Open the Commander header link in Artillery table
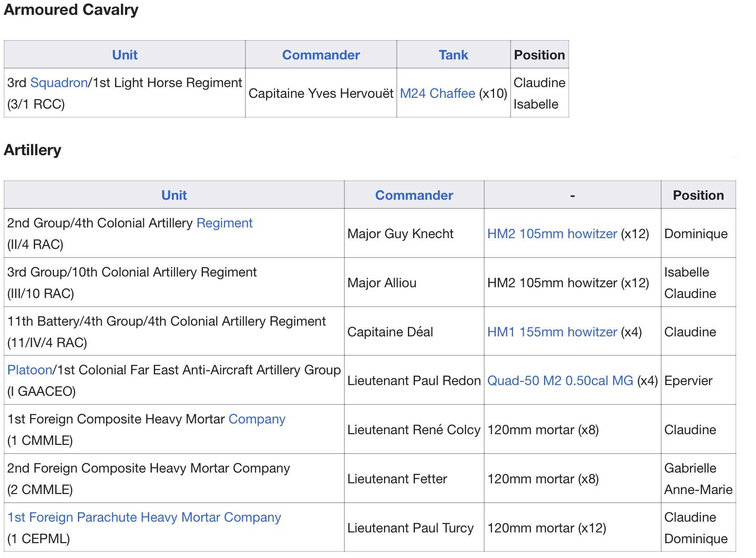Viewport: 756px width, 558px height. pyautogui.click(x=414, y=195)
